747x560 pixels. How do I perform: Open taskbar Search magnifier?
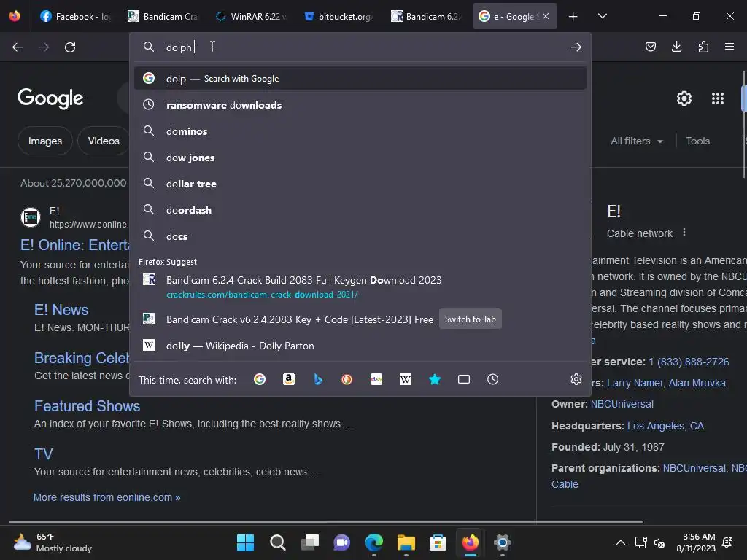point(277,542)
